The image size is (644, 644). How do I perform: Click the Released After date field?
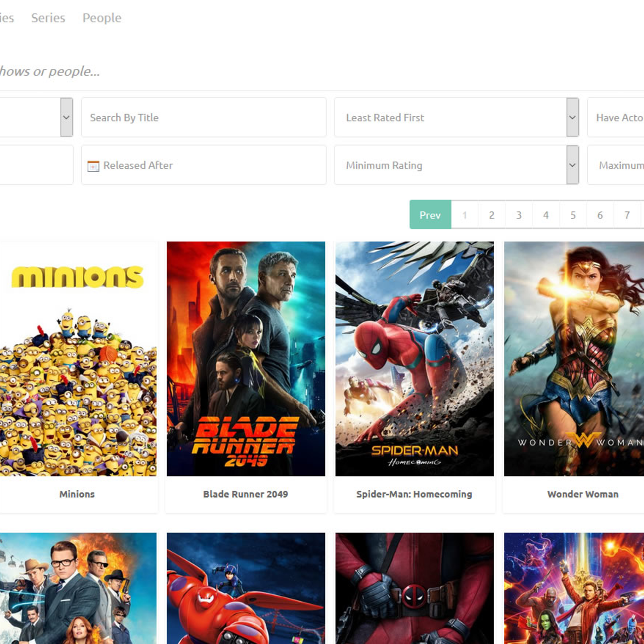point(204,165)
